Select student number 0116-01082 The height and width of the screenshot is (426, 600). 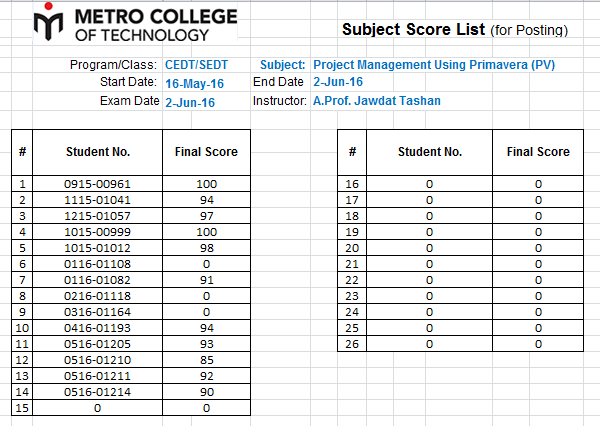click(x=98, y=280)
